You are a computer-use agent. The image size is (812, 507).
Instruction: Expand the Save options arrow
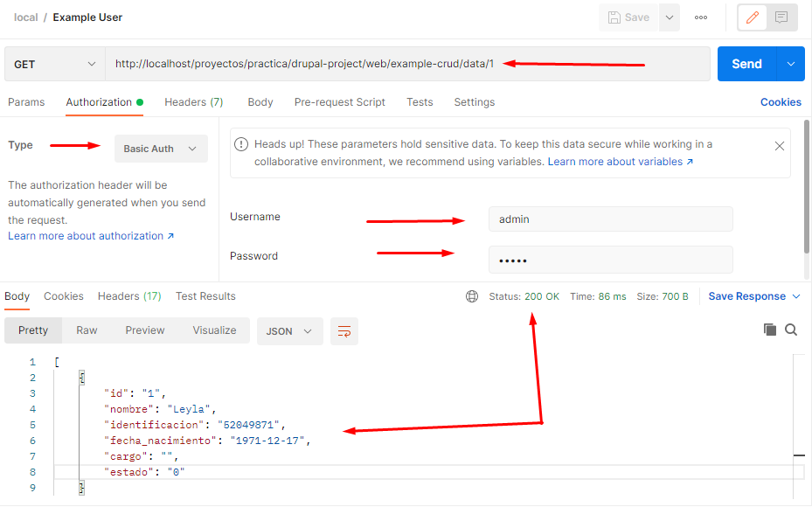click(x=669, y=17)
